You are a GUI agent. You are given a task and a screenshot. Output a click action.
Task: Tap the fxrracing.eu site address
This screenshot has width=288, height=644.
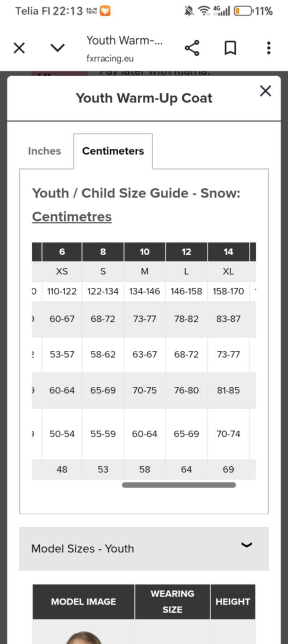click(x=110, y=58)
